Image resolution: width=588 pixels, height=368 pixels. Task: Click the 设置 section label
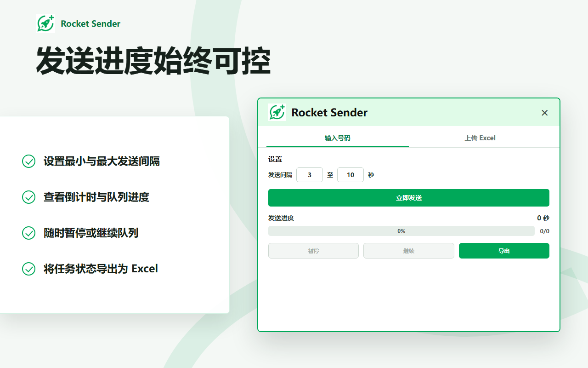[x=275, y=159]
